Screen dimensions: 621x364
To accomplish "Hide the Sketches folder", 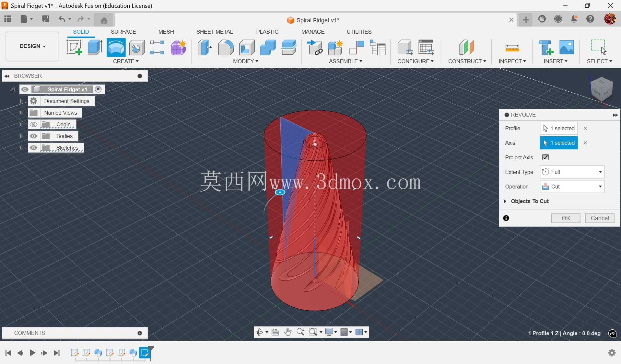I will (x=34, y=148).
